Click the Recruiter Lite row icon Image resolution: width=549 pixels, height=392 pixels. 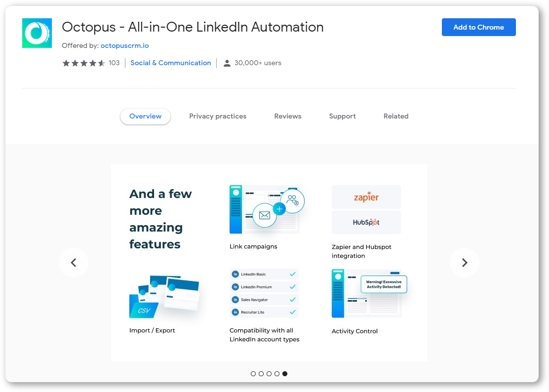(x=235, y=312)
